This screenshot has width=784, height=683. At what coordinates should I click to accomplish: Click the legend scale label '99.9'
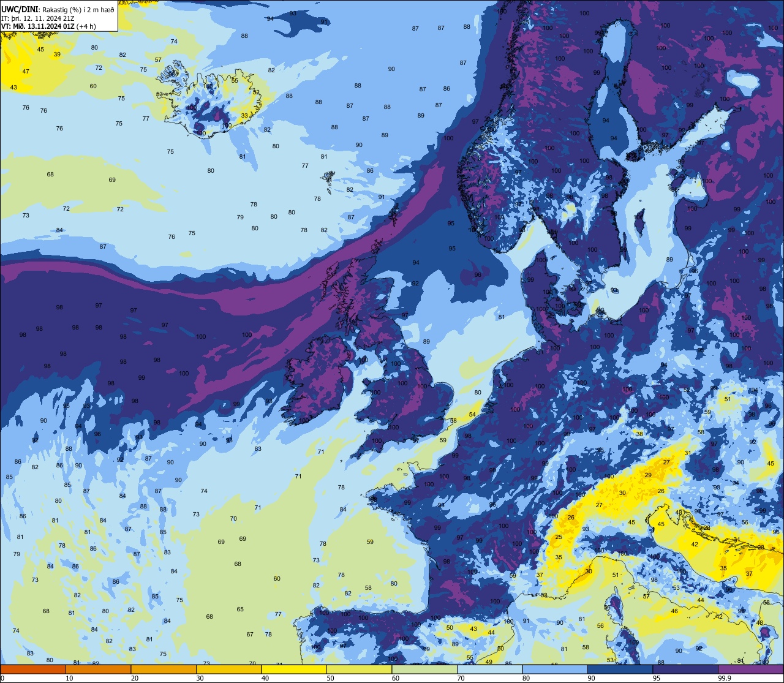click(x=725, y=678)
